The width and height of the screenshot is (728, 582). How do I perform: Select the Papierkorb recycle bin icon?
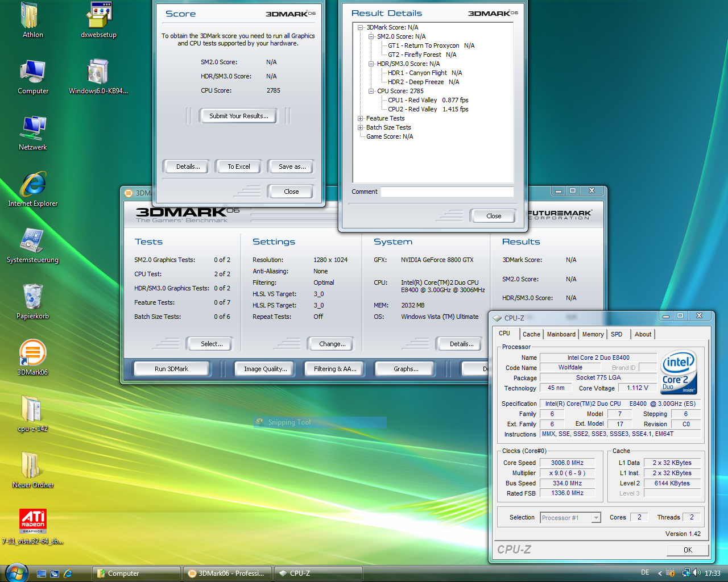coord(33,302)
